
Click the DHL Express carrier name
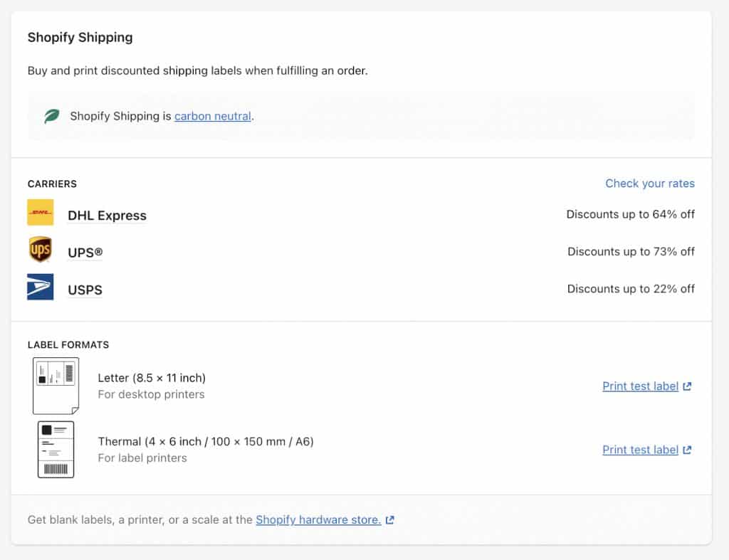pyautogui.click(x=107, y=215)
